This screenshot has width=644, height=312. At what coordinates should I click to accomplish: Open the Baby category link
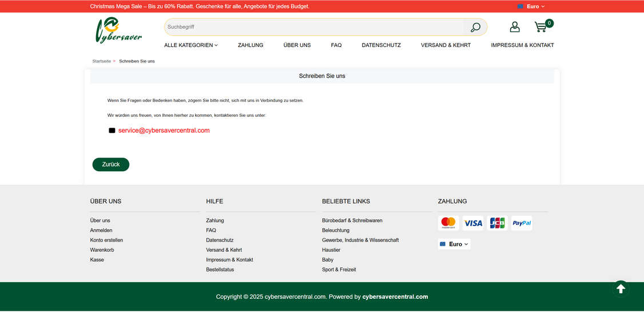click(x=328, y=260)
